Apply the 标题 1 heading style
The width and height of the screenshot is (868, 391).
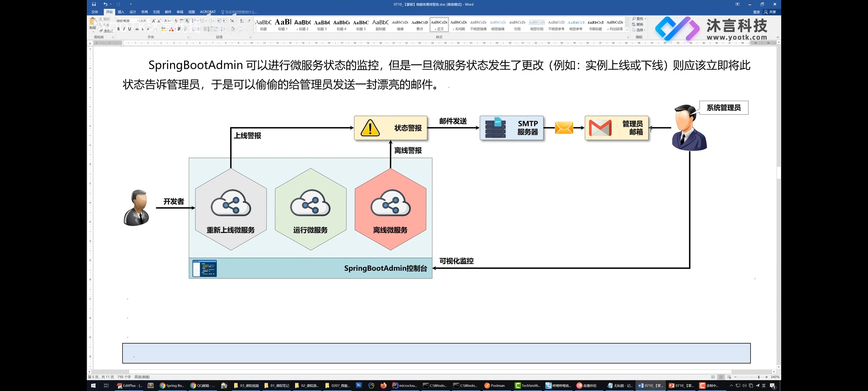pyautogui.click(x=283, y=25)
